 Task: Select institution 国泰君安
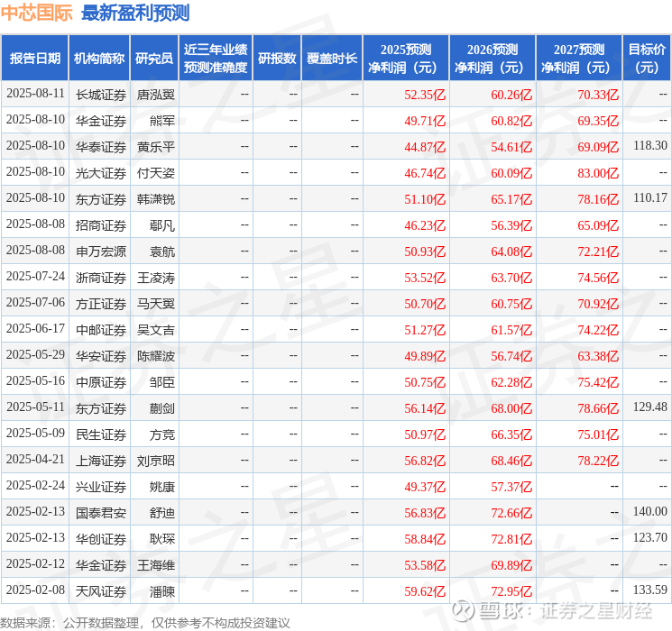(101, 512)
